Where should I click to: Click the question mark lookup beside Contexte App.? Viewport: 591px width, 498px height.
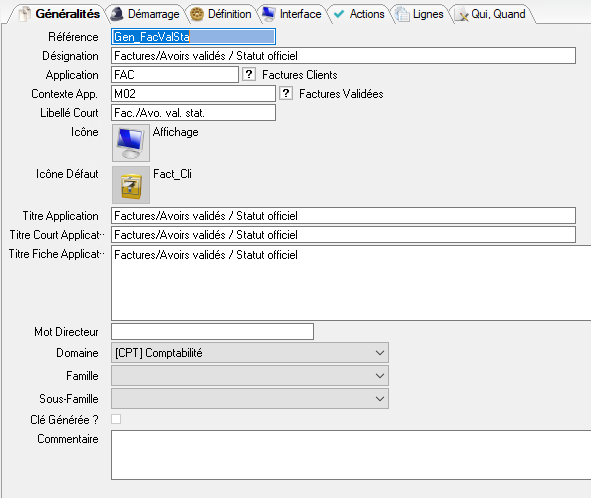[x=286, y=93]
